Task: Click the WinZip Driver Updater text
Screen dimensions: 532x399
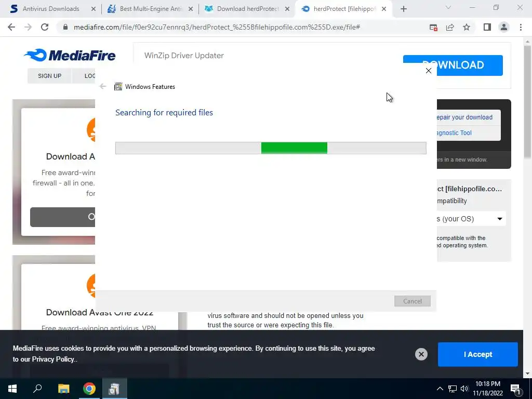Action: point(184,55)
